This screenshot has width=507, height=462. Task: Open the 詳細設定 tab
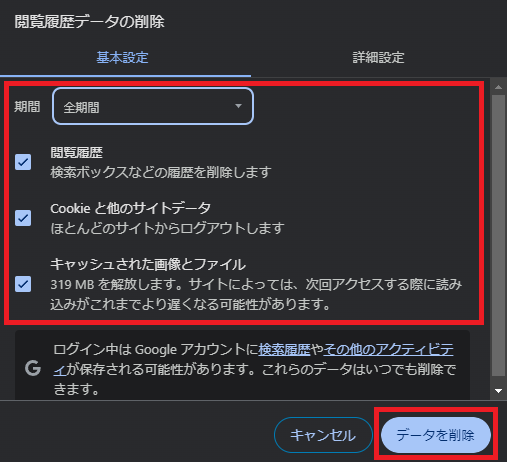click(378, 57)
